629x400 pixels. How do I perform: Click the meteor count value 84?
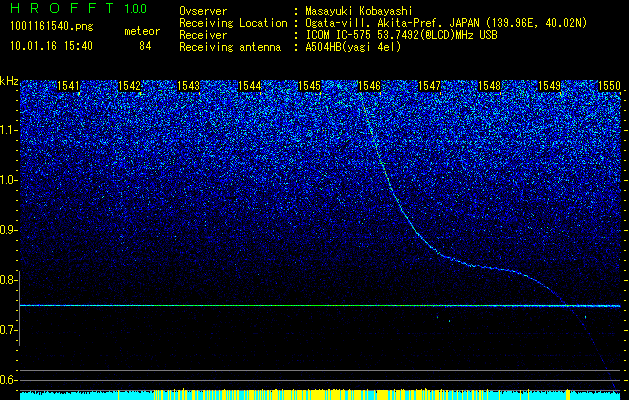145,46
